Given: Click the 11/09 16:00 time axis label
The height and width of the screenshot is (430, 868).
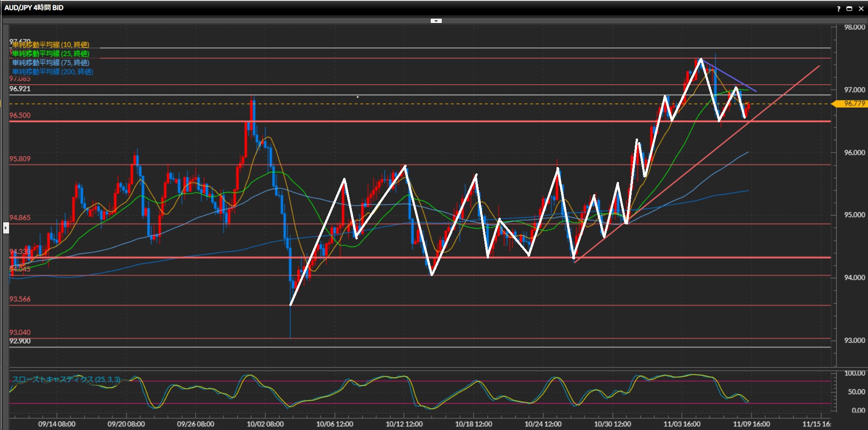Looking at the screenshot, I should click(x=751, y=424).
